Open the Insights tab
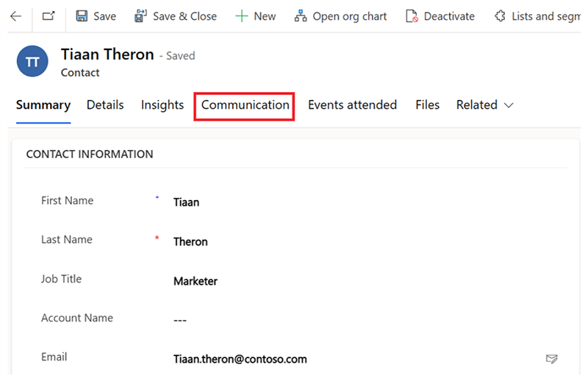 click(162, 105)
